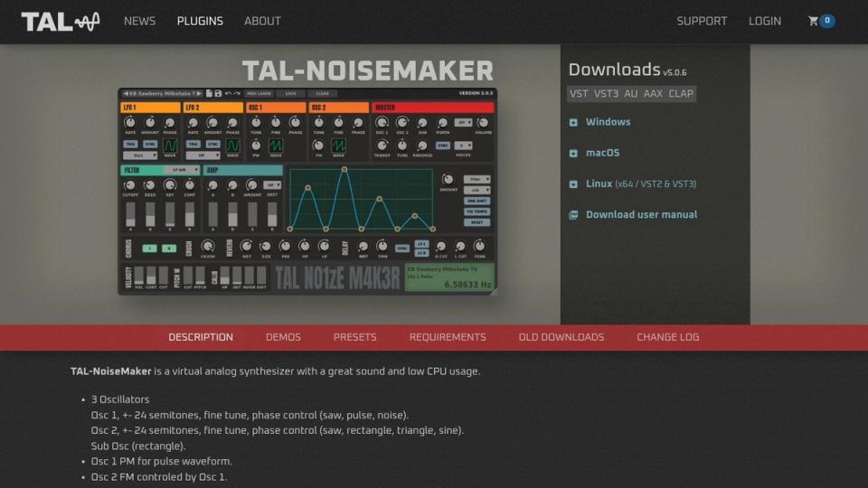Click the LFO 1 waveform display
Viewport: 868px width, 488px height.
click(x=170, y=145)
